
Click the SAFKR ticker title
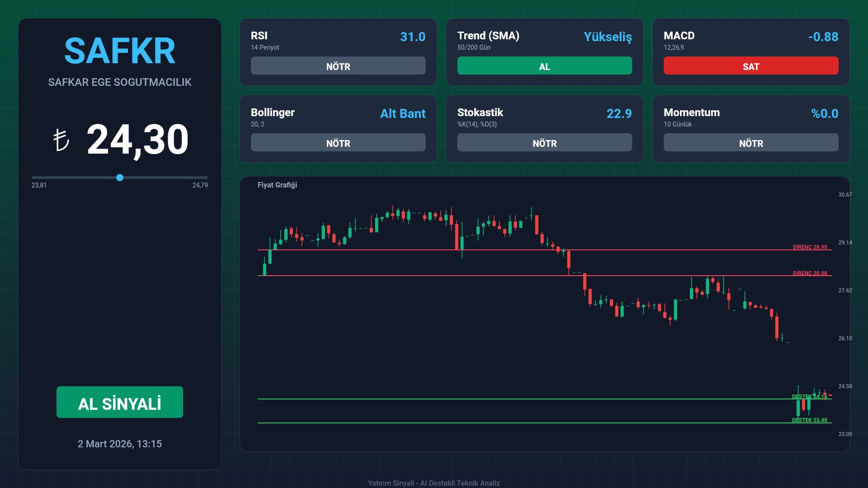[x=120, y=51]
